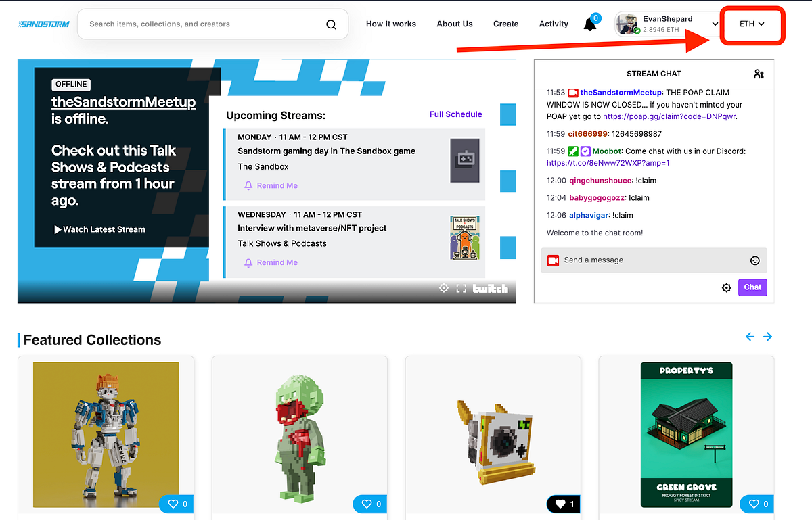
Task: Click next arrow for Featured Collections
Action: pyautogui.click(x=768, y=337)
